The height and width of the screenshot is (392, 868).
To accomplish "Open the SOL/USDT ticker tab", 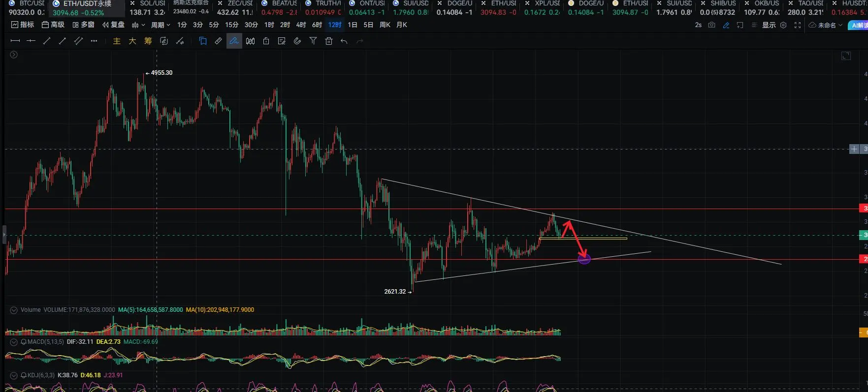I will (147, 8).
